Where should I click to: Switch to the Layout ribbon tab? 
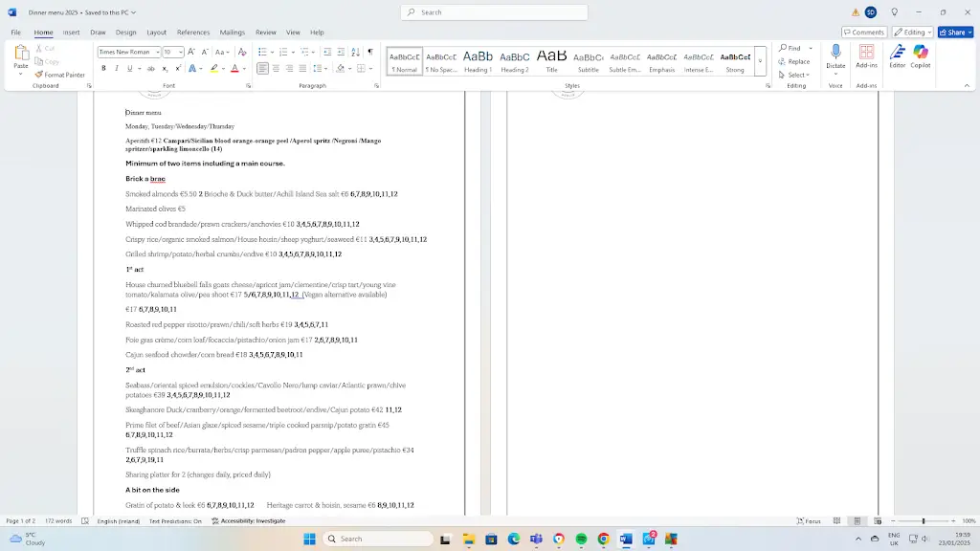156,33
